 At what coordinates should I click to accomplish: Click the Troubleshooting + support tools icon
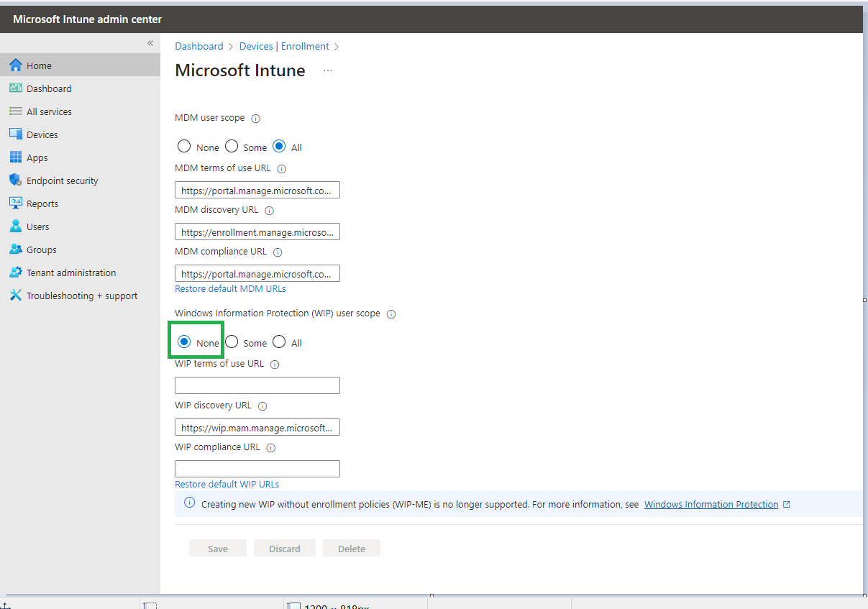16,296
